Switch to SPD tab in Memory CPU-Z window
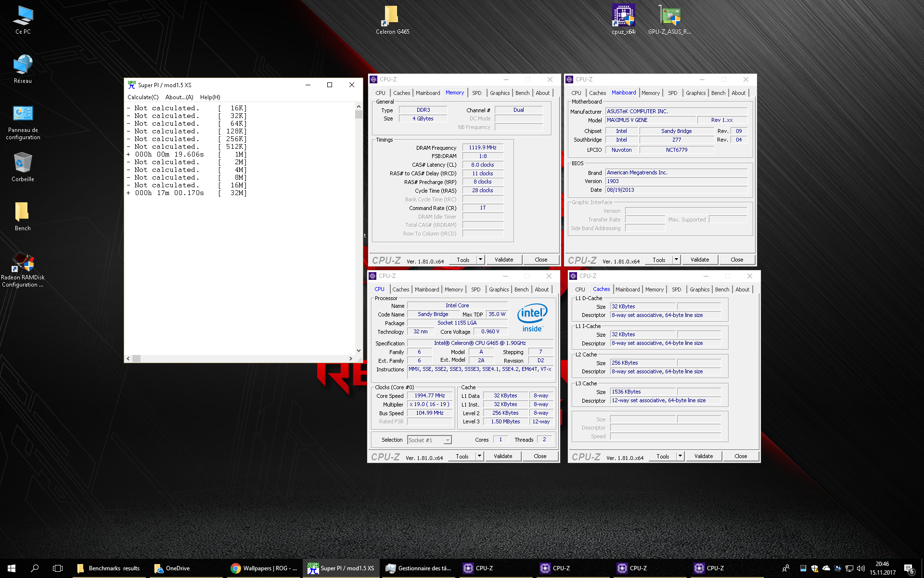Screen dimensions: 924x578 (x=476, y=93)
